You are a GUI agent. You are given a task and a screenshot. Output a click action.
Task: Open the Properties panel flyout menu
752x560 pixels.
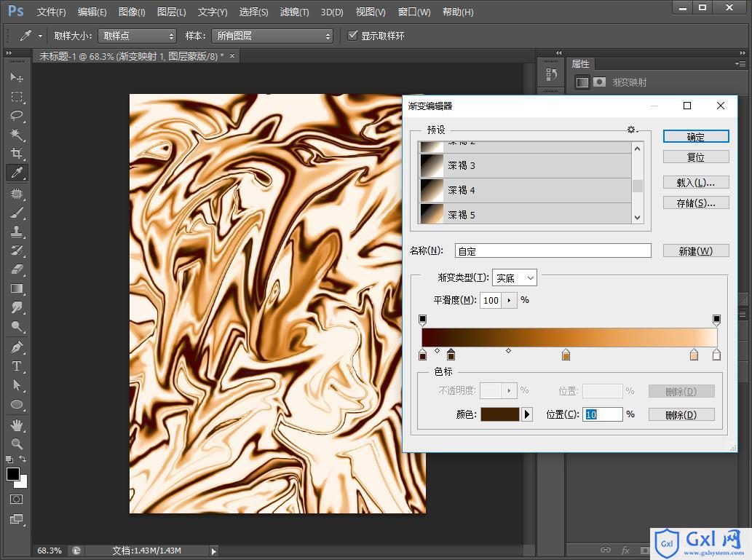coord(740,63)
